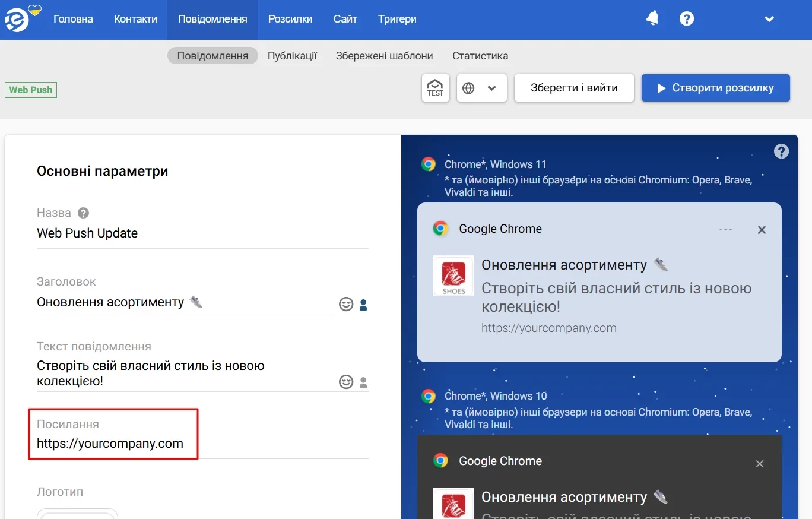Click Google Chrome icon in Windows 11 notification
The image size is (812, 519).
coord(440,229)
